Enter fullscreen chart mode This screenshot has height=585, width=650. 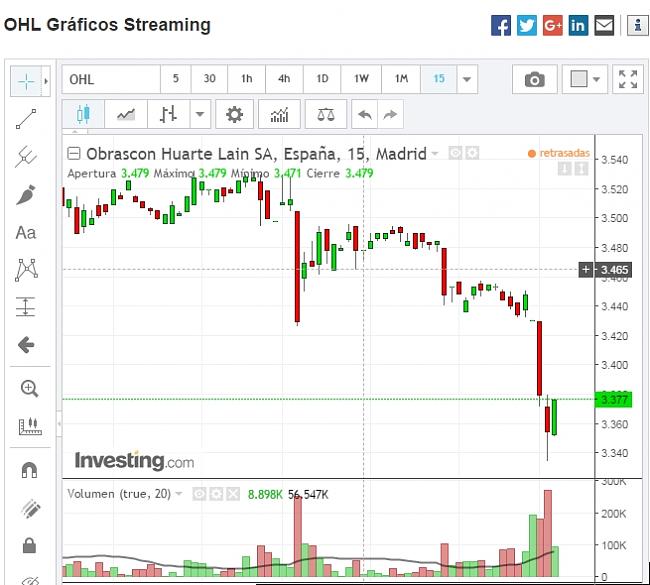628,79
